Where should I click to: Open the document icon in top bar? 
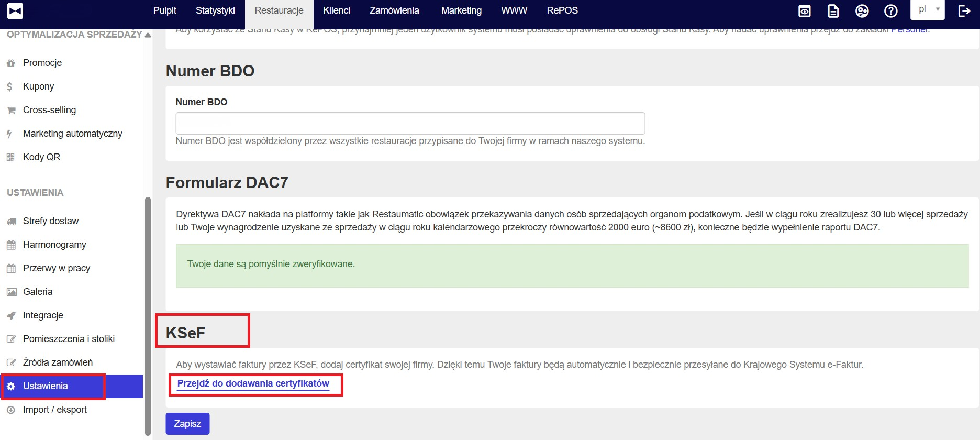point(833,11)
